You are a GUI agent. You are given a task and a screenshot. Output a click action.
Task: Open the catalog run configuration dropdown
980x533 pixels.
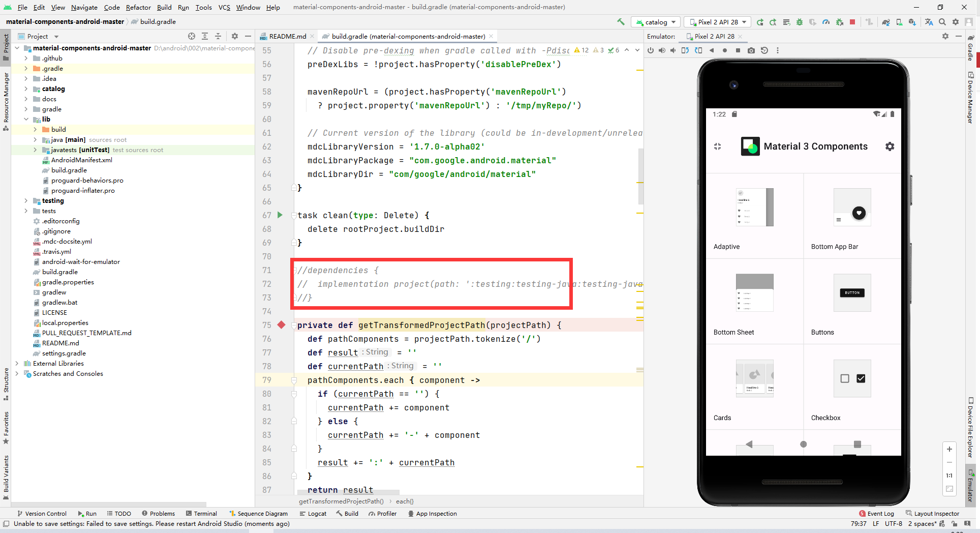[x=656, y=22]
